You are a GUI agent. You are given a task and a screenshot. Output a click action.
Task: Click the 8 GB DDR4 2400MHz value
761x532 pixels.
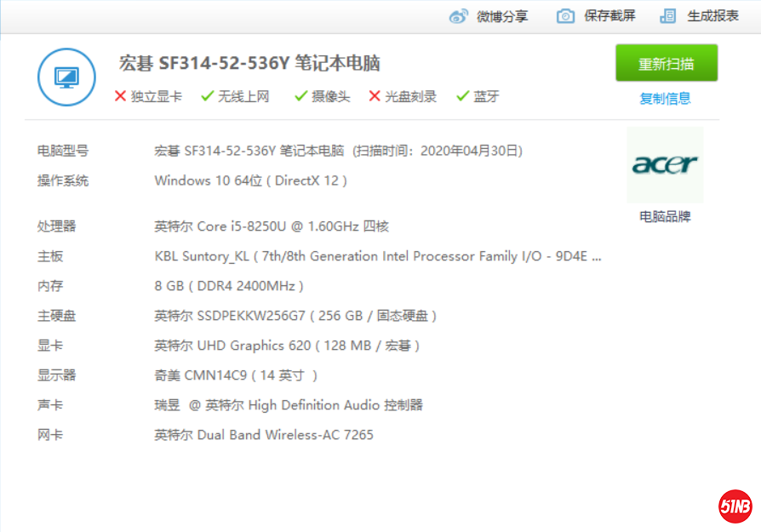coord(229,286)
